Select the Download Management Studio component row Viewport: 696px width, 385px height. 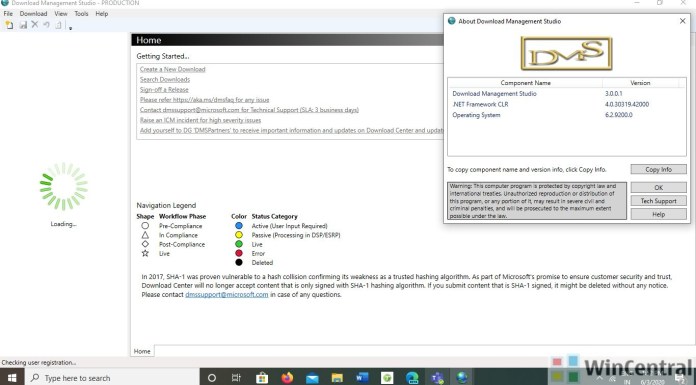click(566, 94)
